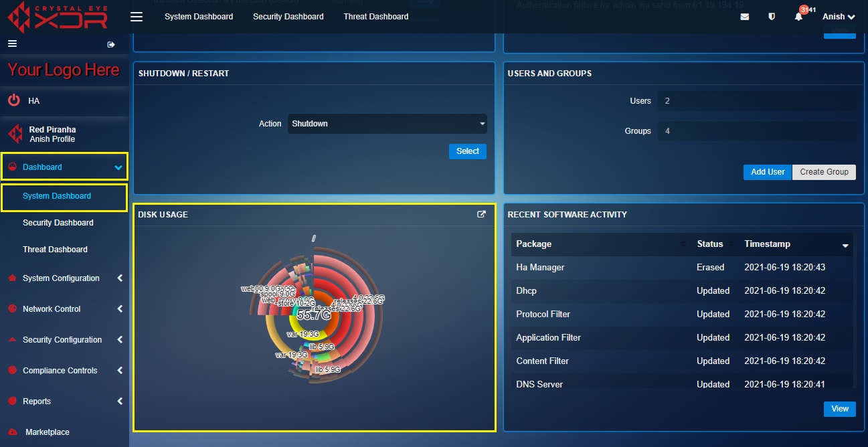Click the Security Configuration sidebar icon
Screen dimensions: 868x447
[x=12, y=340]
